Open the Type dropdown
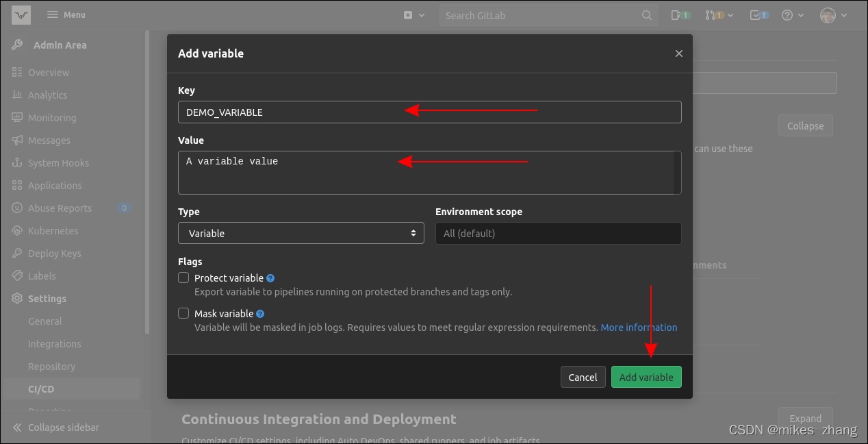Image resolution: width=868 pixels, height=444 pixels. point(301,233)
